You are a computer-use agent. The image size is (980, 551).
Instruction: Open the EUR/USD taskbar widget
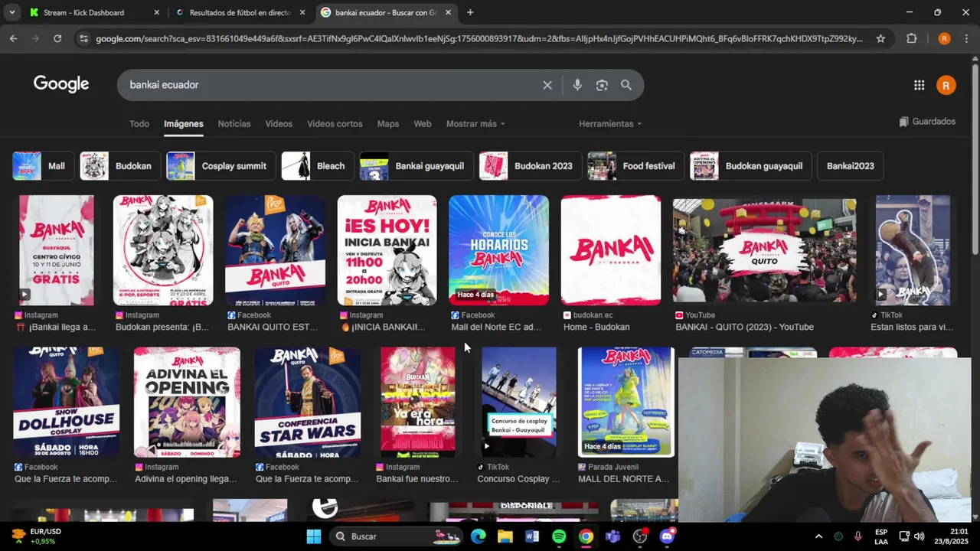tap(37, 536)
